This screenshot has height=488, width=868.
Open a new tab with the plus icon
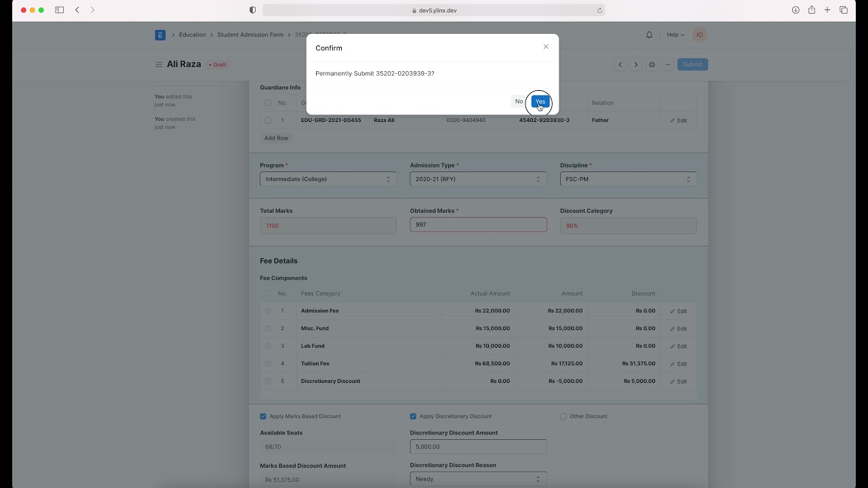[827, 10]
